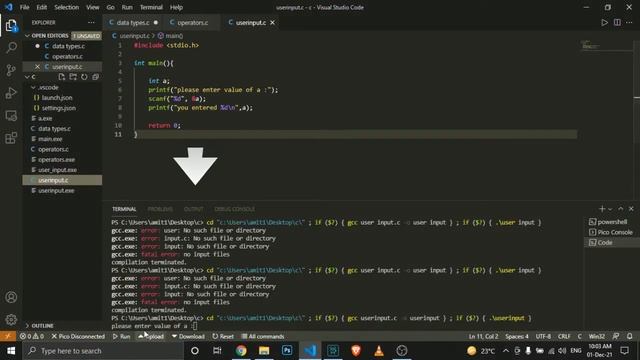
Task: Switch to the Problems panel tab
Action: (160, 209)
